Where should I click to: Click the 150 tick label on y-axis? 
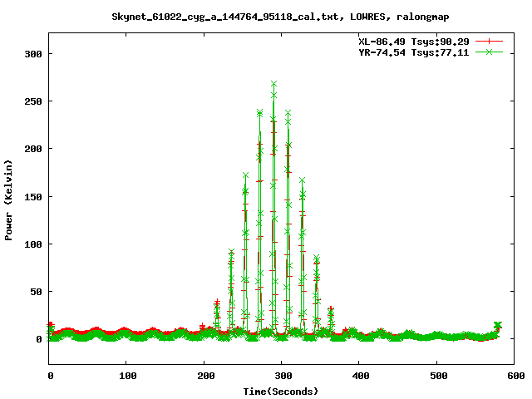click(x=33, y=196)
